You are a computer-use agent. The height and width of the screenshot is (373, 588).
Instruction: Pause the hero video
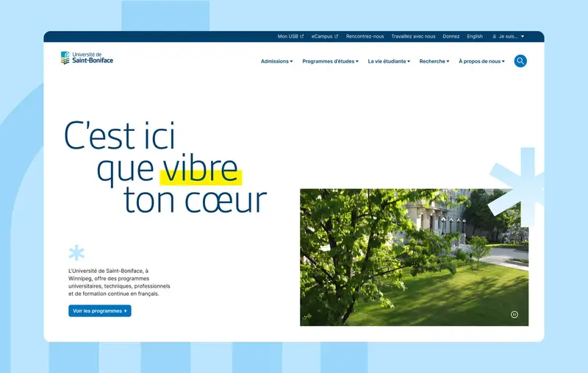coord(514,314)
